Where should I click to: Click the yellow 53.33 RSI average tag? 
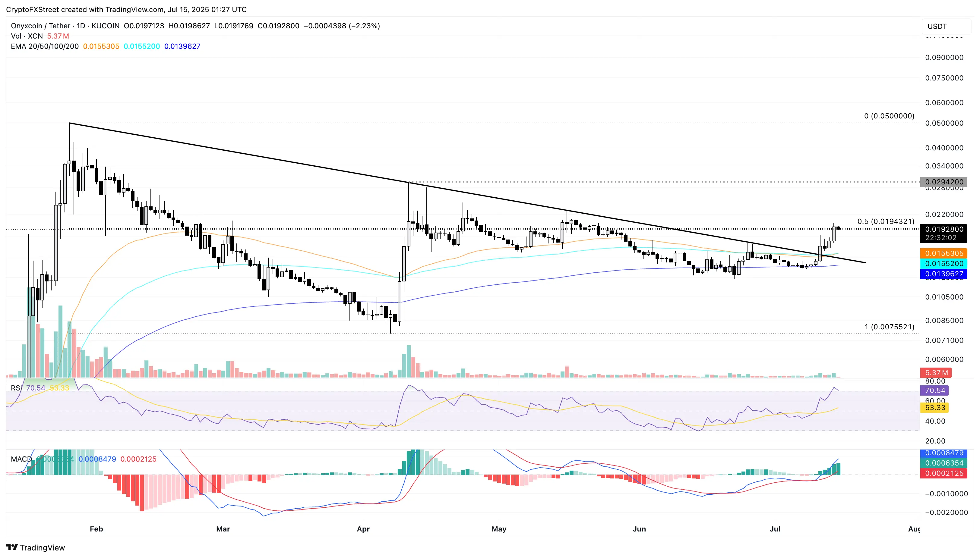point(934,407)
